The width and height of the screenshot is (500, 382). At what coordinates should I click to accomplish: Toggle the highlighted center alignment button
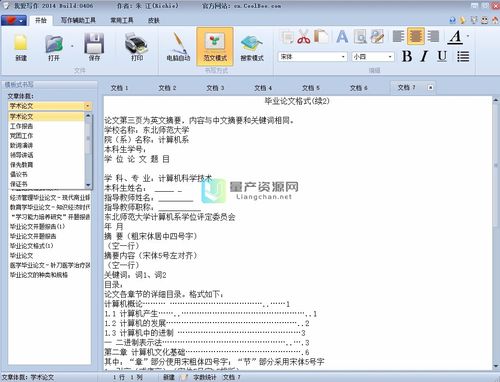click(416, 36)
